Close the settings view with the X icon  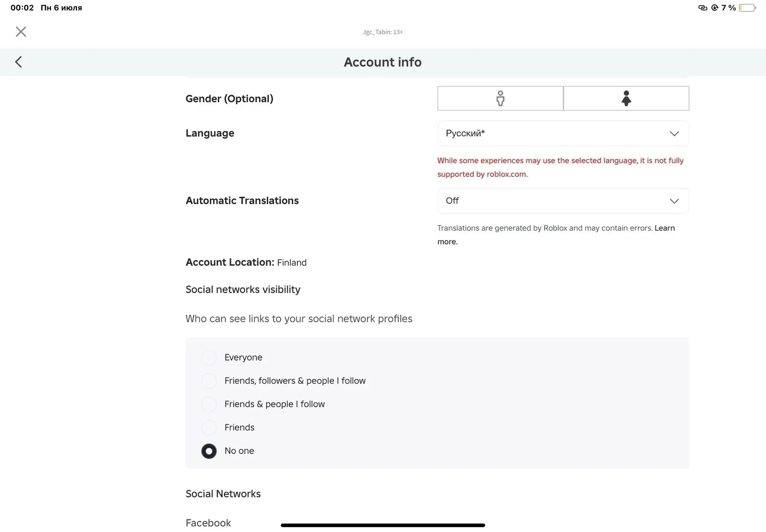tap(21, 32)
